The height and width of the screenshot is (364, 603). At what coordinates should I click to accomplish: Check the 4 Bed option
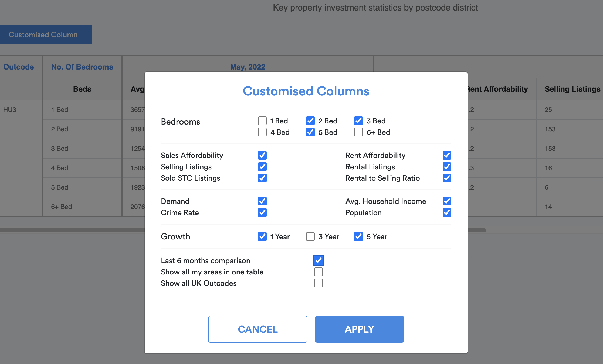coord(262,132)
